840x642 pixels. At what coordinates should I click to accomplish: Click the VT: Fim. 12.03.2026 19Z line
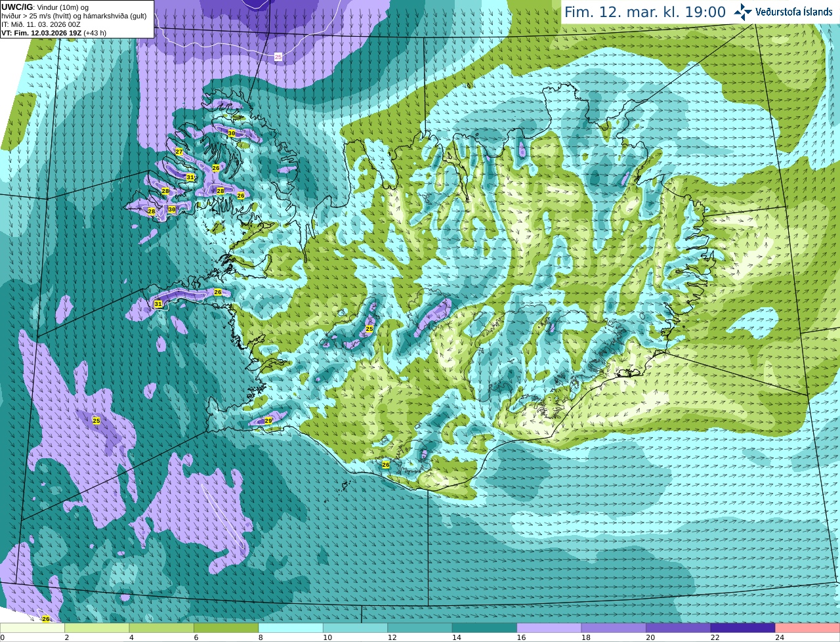tap(54, 33)
